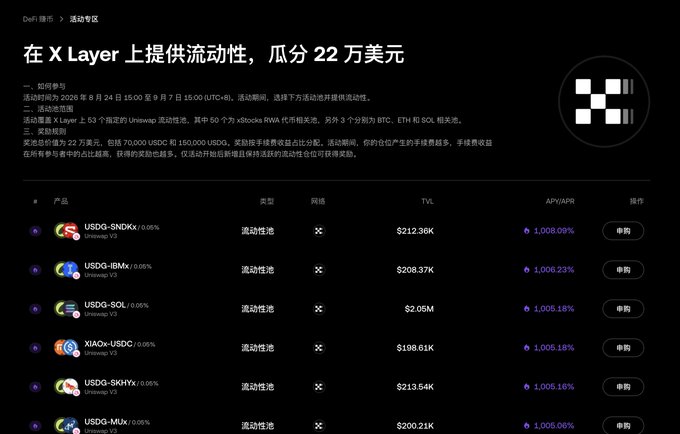Open the XIAOx-USDC pool name
The image size is (680, 434).
coord(108,344)
